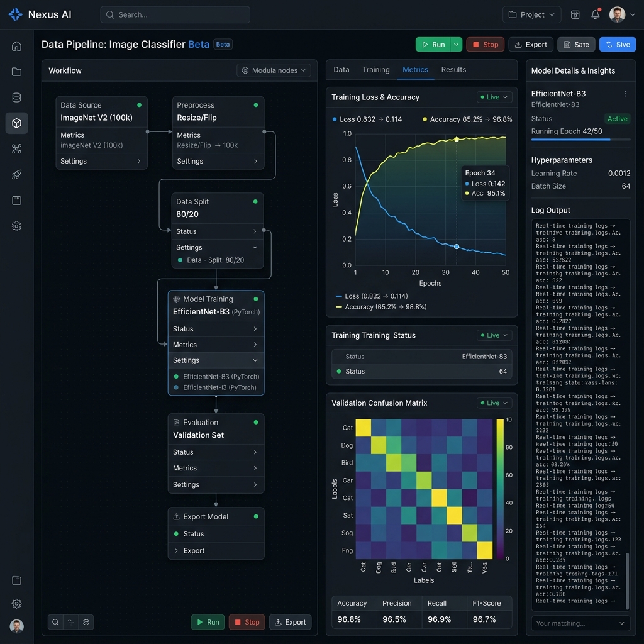
Task: Click the align filter icon in workflow toolbar
Action: [70, 622]
